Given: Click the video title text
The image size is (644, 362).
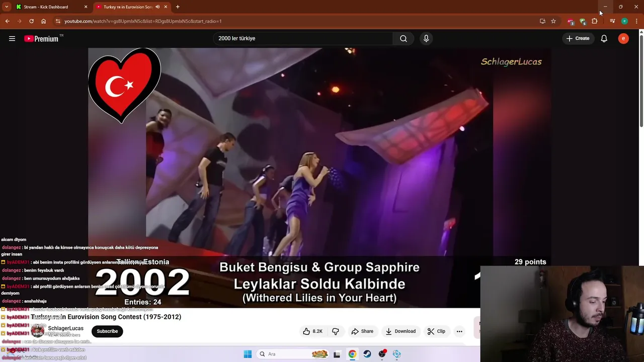Looking at the screenshot, I should coord(106,317).
